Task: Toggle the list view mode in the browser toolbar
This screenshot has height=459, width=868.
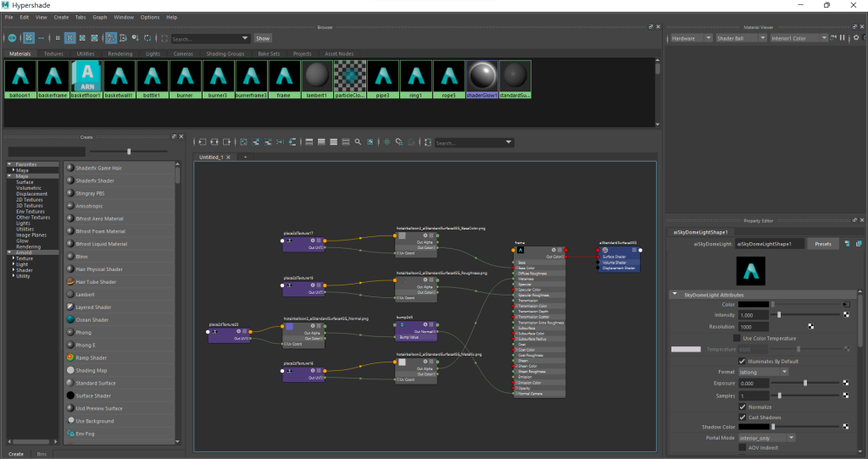Action: (x=41, y=38)
